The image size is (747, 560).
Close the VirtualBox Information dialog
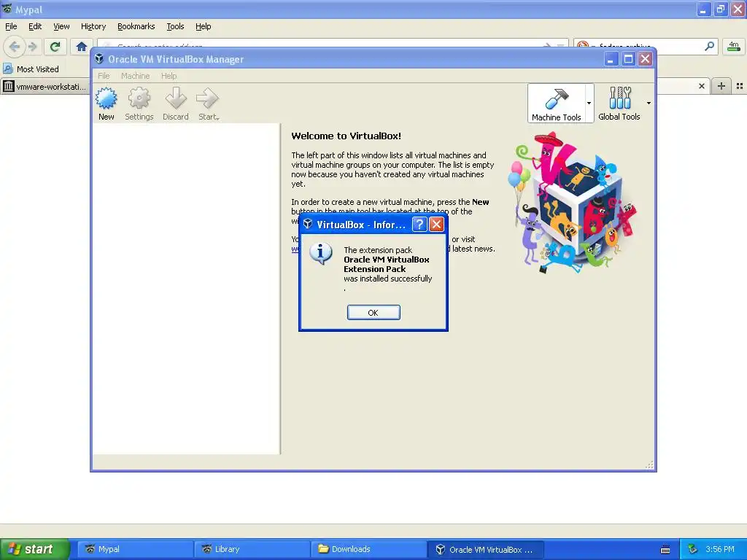click(436, 225)
